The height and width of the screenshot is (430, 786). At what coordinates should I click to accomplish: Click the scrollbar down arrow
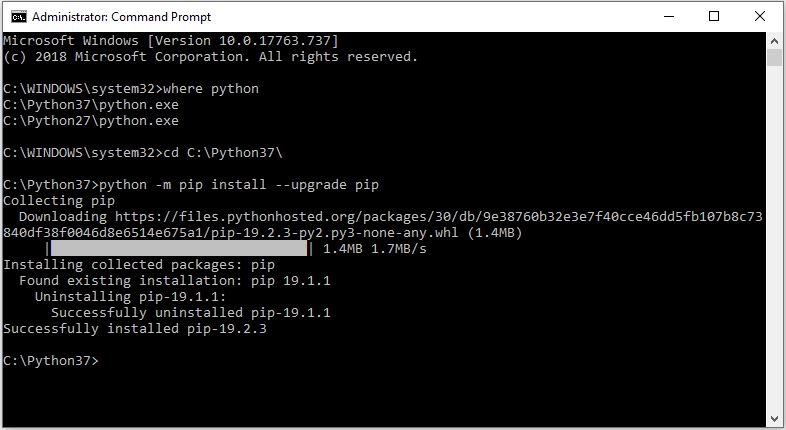click(x=774, y=419)
